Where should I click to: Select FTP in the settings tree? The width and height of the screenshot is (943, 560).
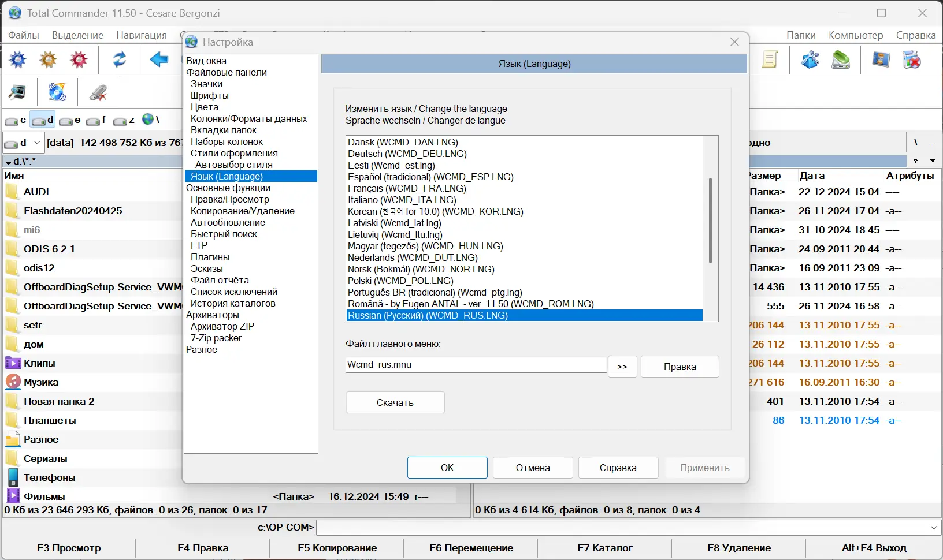[199, 245]
